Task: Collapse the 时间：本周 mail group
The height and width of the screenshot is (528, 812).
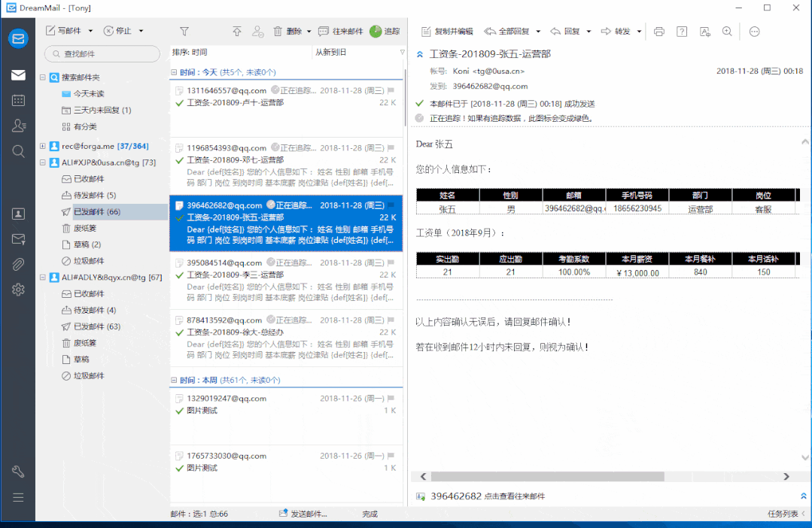Action: (174, 381)
